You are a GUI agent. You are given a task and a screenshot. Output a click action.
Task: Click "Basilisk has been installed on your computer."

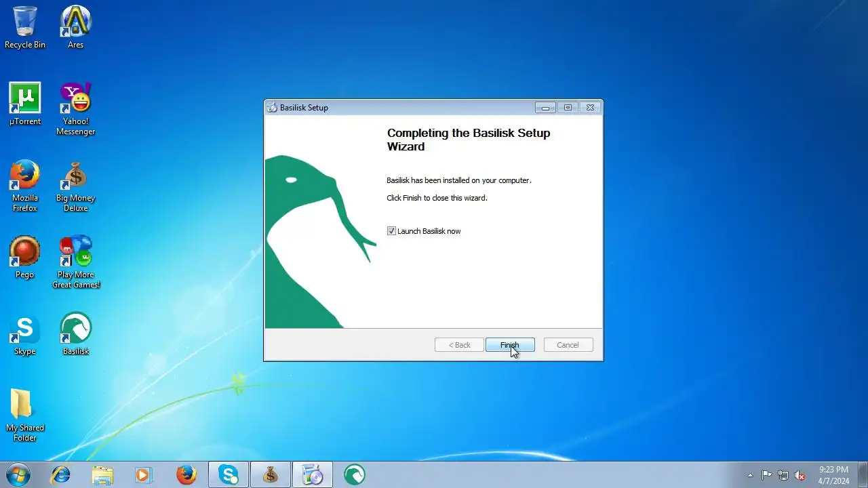point(459,180)
